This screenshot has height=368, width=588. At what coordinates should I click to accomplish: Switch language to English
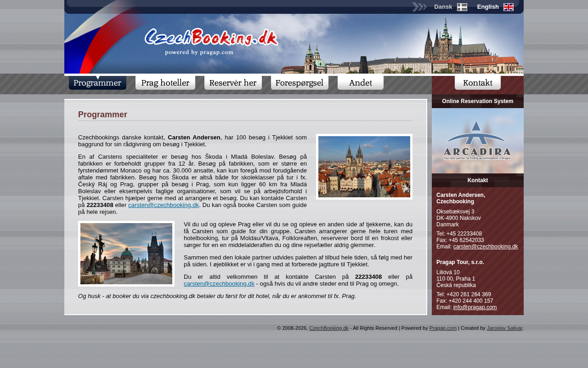pos(488,7)
